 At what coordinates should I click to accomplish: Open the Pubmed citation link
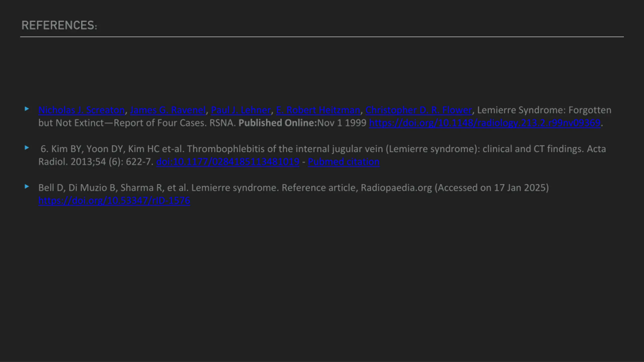click(x=343, y=162)
